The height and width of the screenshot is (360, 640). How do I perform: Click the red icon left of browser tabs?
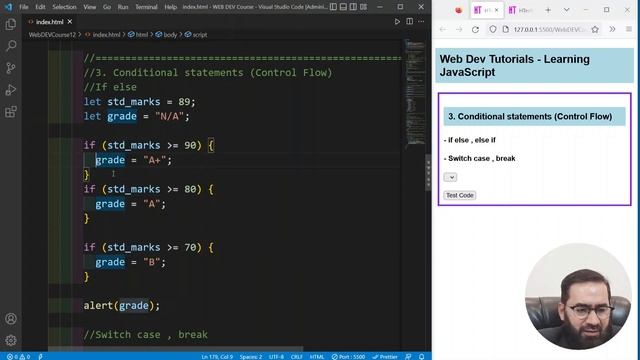tap(458, 10)
